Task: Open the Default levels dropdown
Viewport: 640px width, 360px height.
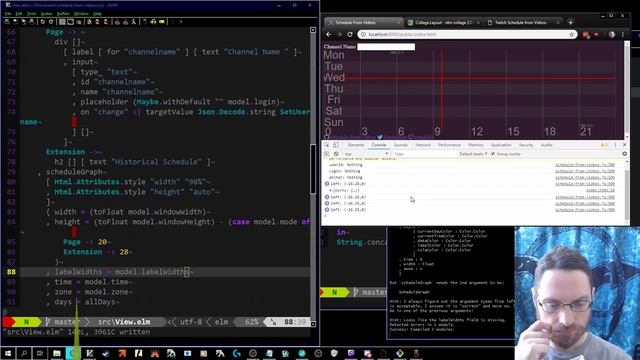Action: point(473,154)
